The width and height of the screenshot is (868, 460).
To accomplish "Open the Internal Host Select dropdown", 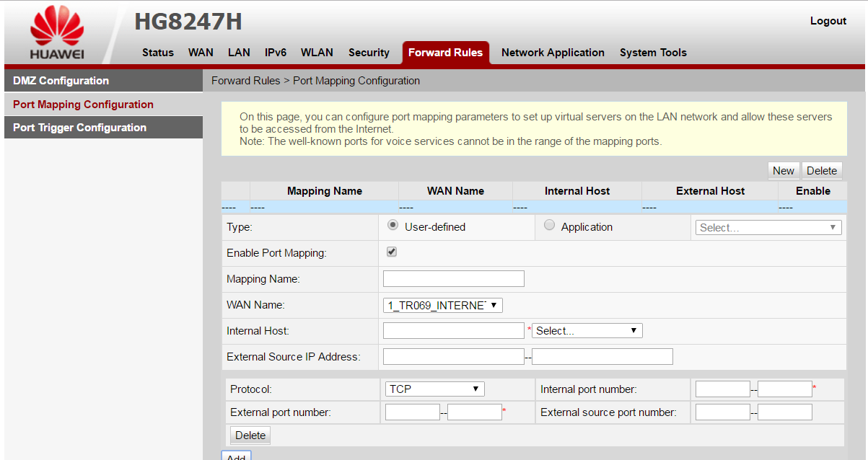I will click(x=587, y=330).
